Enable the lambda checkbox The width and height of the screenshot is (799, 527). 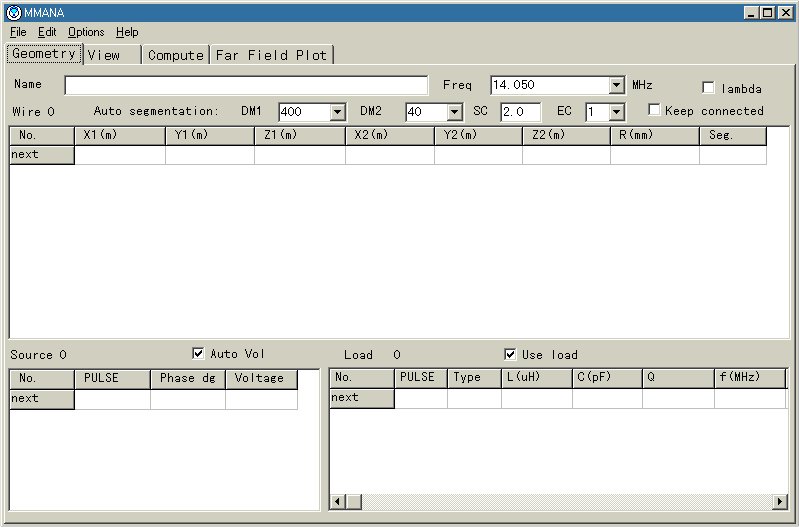pyautogui.click(x=709, y=88)
